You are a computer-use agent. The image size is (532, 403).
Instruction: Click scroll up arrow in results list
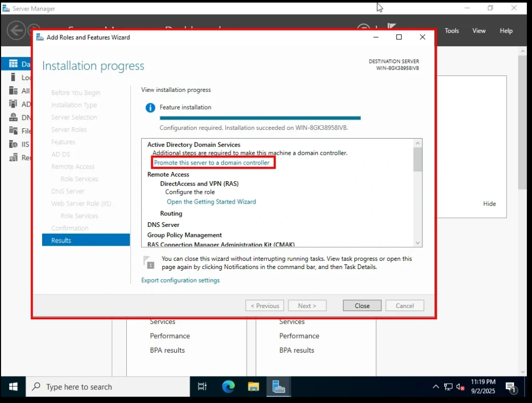click(x=418, y=143)
